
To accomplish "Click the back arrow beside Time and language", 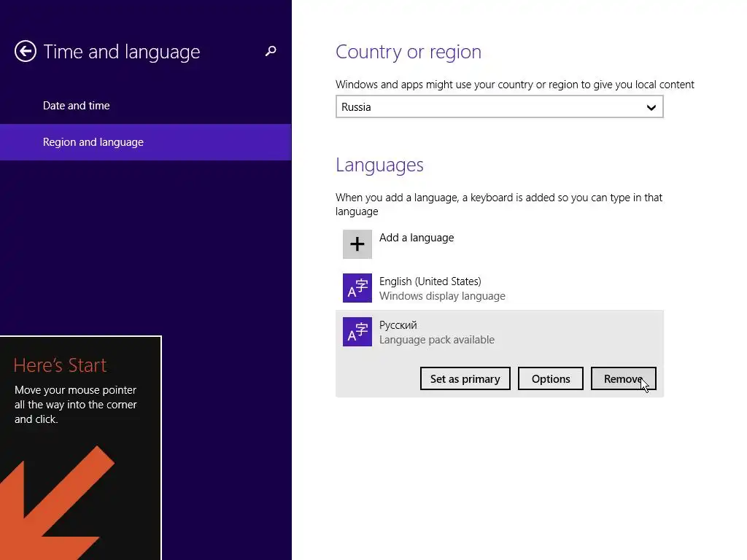I will pos(26,51).
